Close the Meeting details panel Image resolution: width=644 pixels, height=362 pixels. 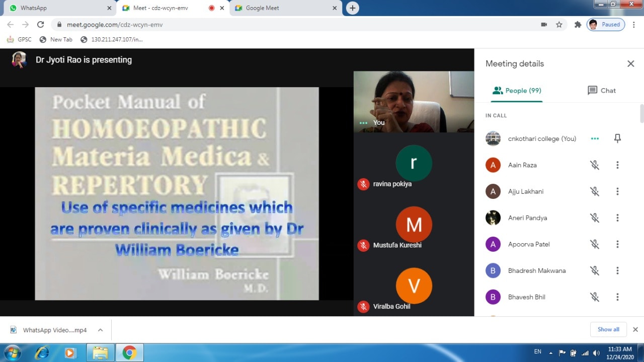630,63
